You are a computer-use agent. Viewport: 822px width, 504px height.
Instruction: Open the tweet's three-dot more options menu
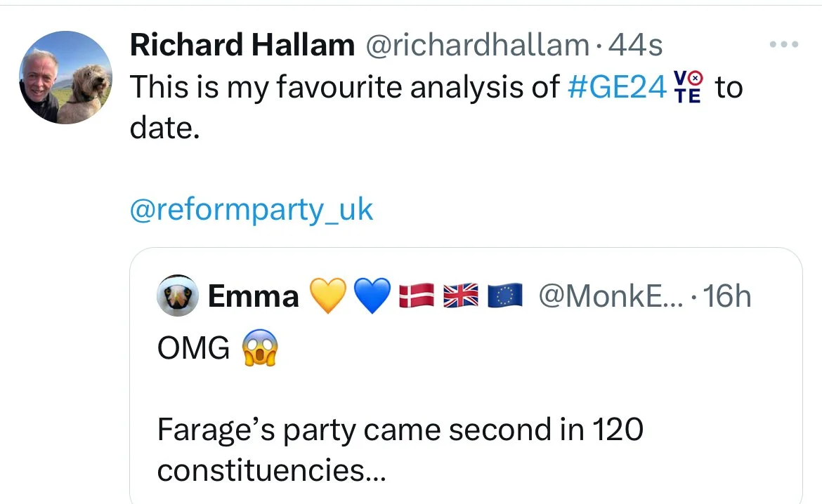coord(785,45)
